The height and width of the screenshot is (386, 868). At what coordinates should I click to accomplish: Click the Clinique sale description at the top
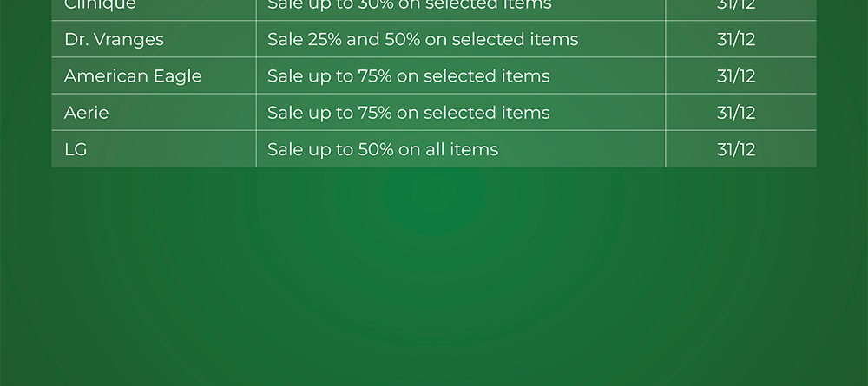[409, 5]
